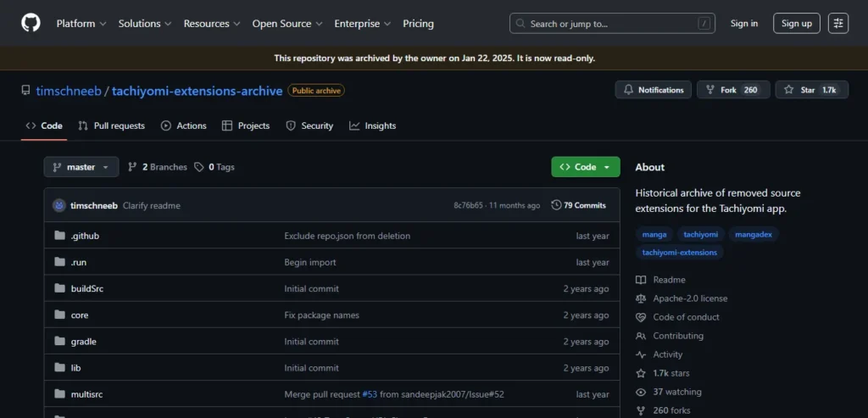Click the accessibility settings icon beside Sign up
Image resolution: width=868 pixels, height=418 pixels.
coord(838,23)
